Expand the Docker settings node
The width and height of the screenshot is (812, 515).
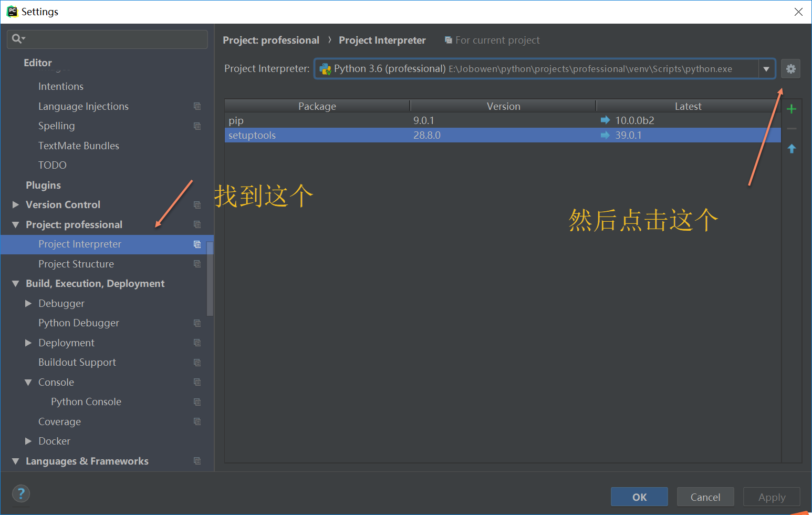point(28,441)
